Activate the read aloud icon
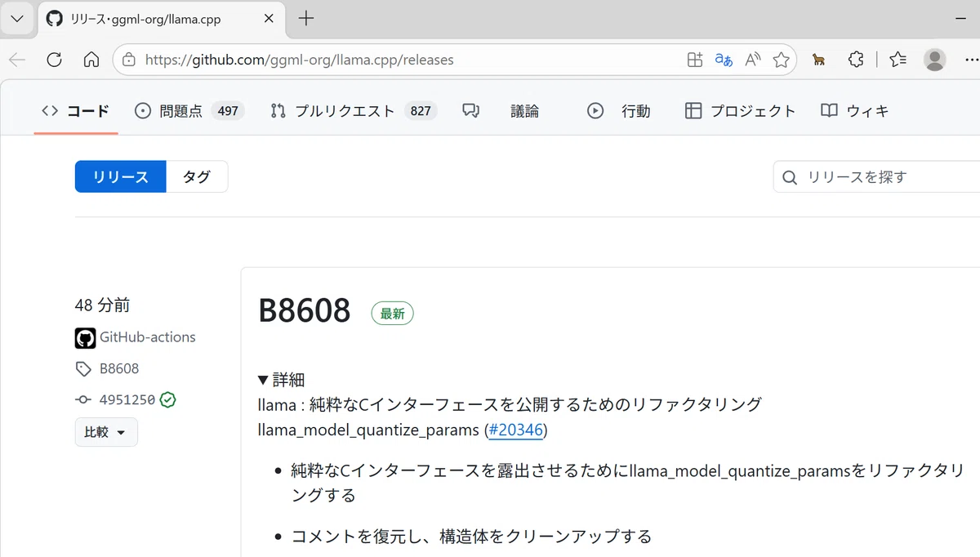The height and width of the screenshot is (557, 980). [x=753, y=60]
